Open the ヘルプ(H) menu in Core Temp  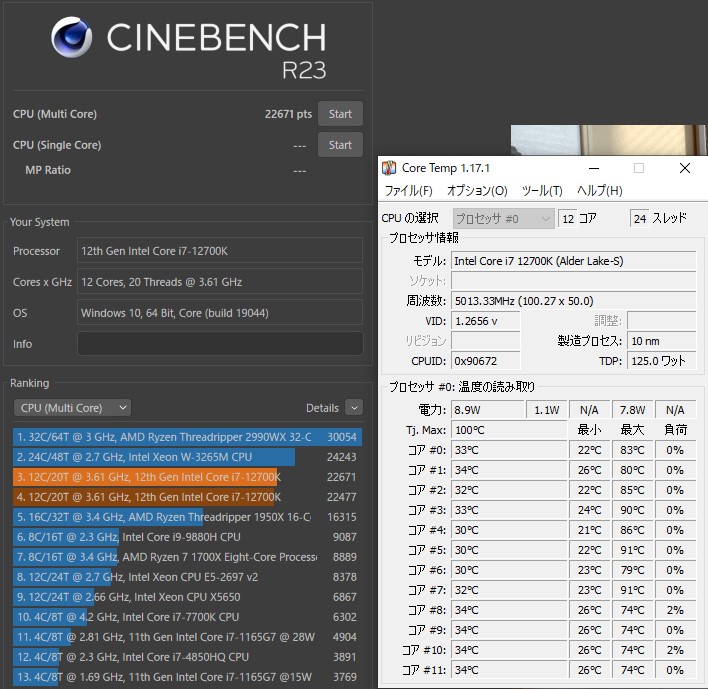[599, 191]
